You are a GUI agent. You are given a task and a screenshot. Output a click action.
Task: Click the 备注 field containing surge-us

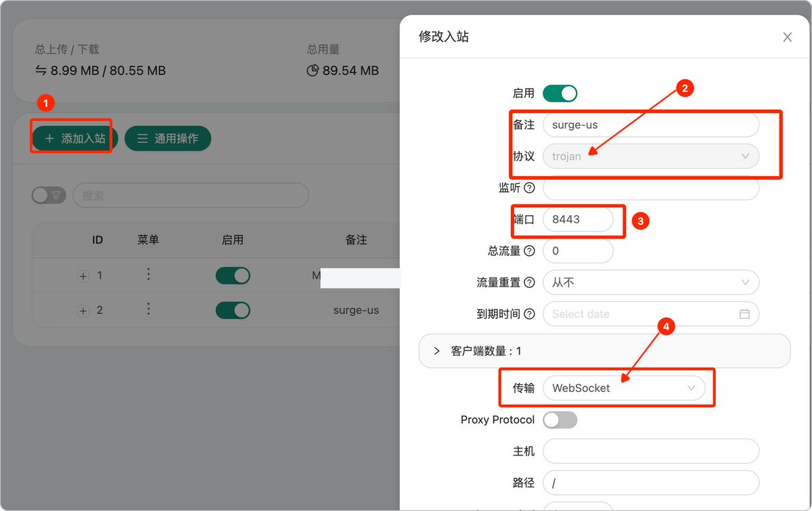651,125
